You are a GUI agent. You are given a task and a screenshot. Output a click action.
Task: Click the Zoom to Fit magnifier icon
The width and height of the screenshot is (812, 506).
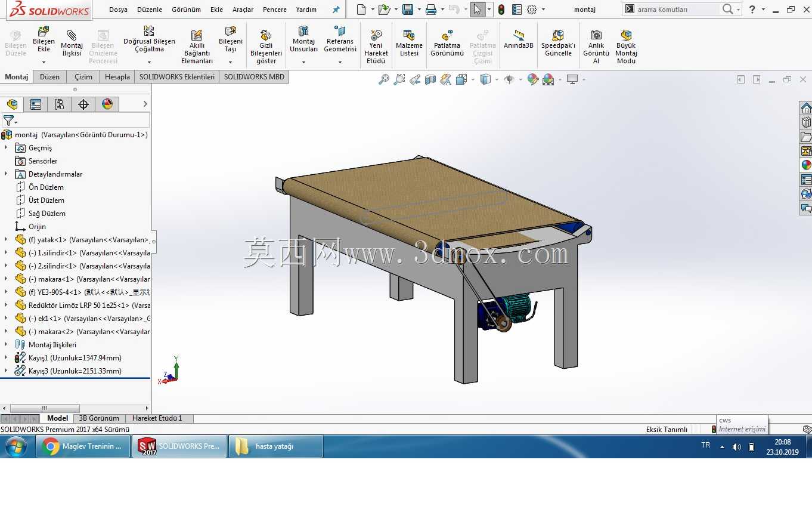tap(384, 79)
